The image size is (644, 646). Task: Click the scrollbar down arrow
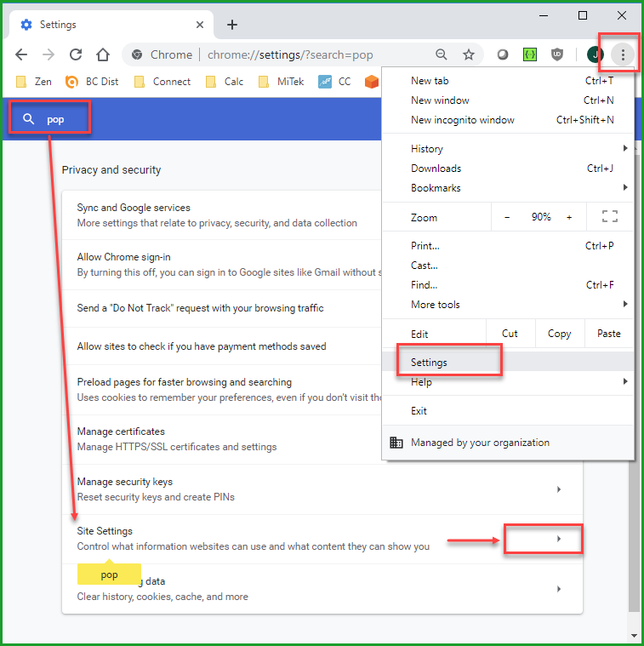click(634, 635)
